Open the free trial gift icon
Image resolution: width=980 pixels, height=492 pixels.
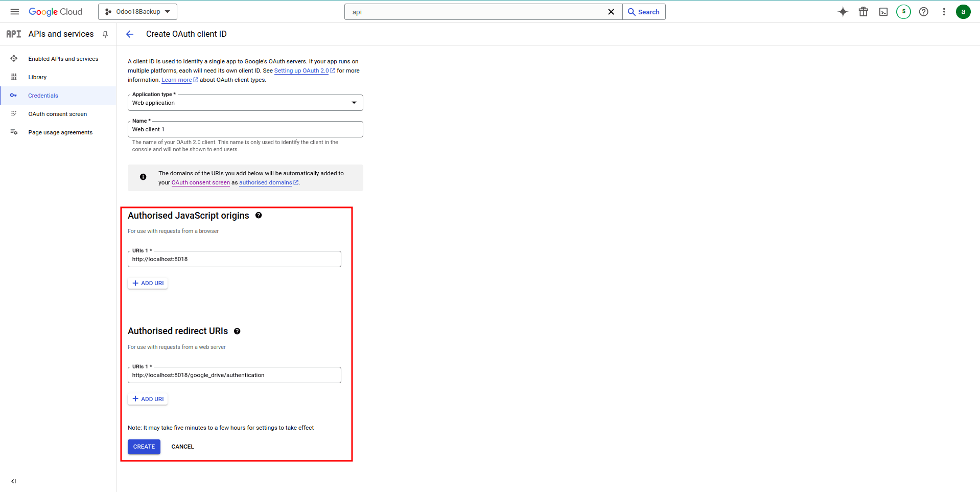pos(863,12)
